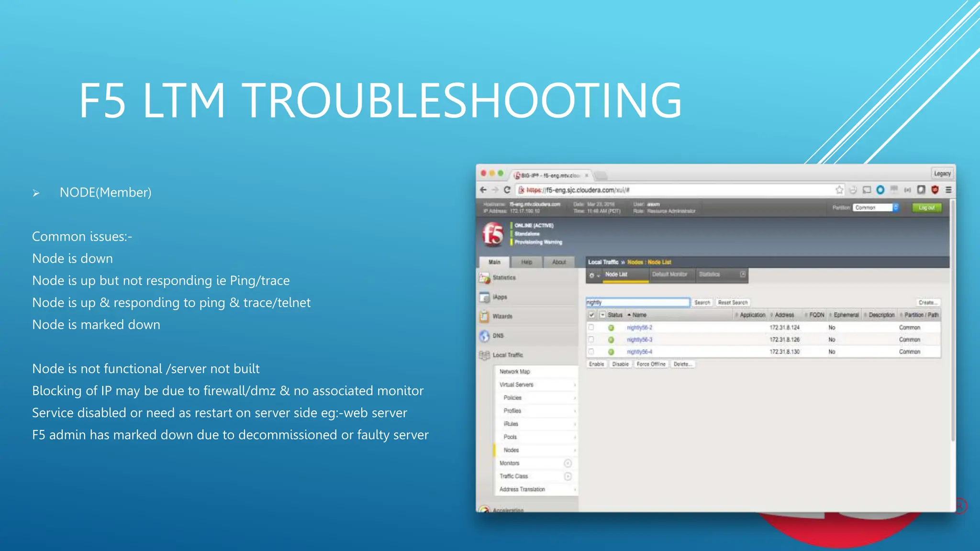Expand the Nodes submenu
980x551 pixels.
tap(575, 450)
